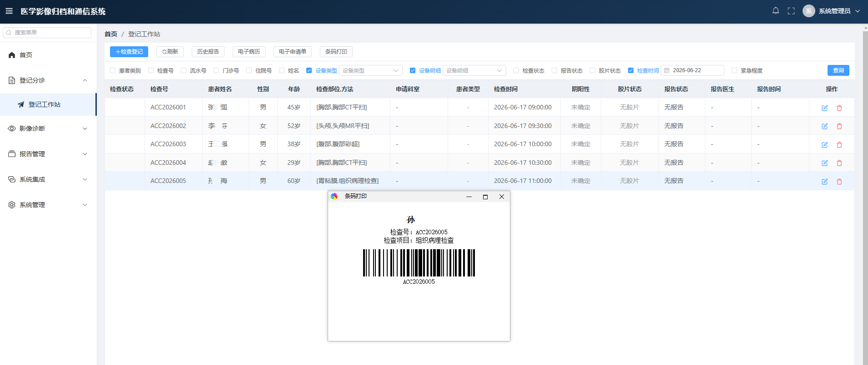Click the 查询 button
This screenshot has width=868, height=365.
(838, 70)
